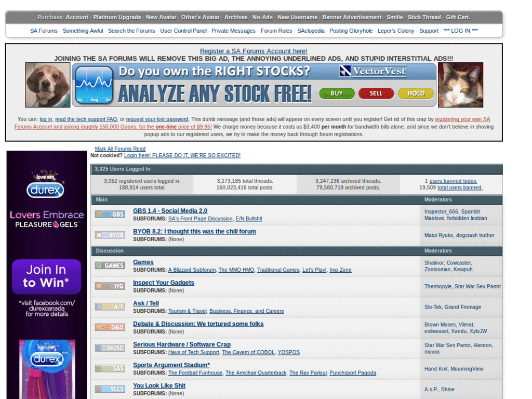
Task: Open Forum Rules page
Action: tap(276, 31)
